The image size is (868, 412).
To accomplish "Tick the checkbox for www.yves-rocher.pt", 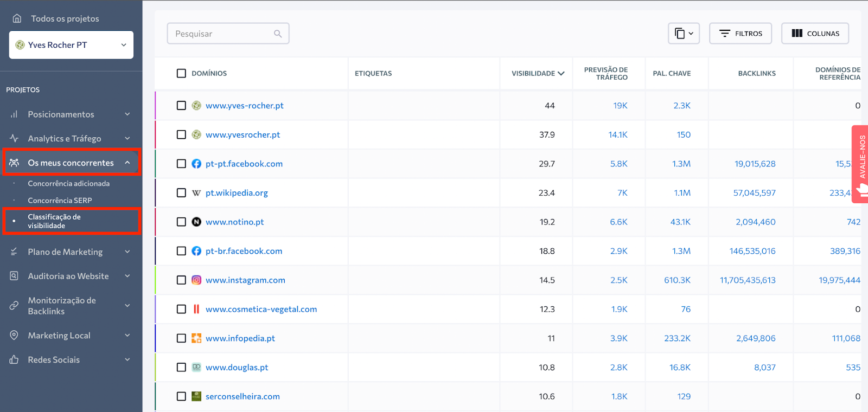I will 181,106.
